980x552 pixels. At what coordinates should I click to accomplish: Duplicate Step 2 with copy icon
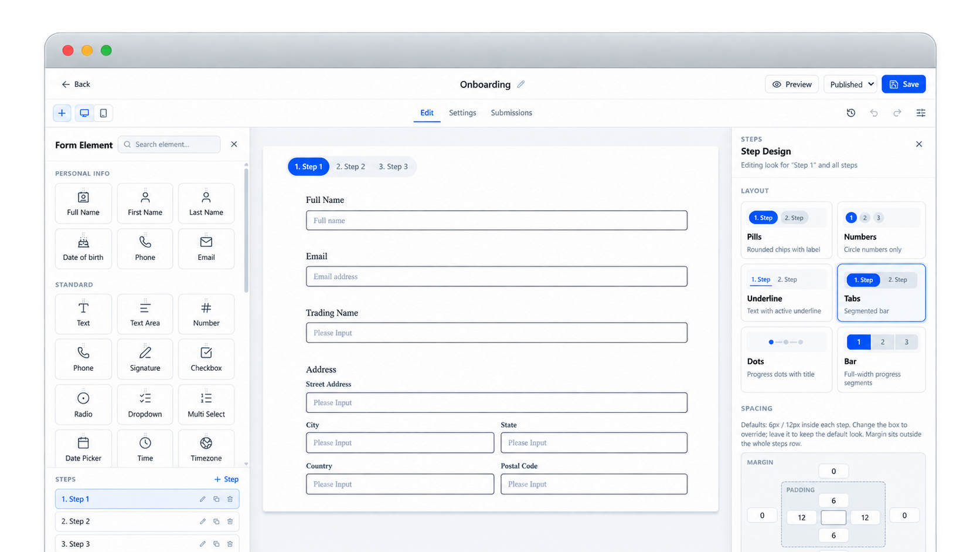click(x=216, y=521)
